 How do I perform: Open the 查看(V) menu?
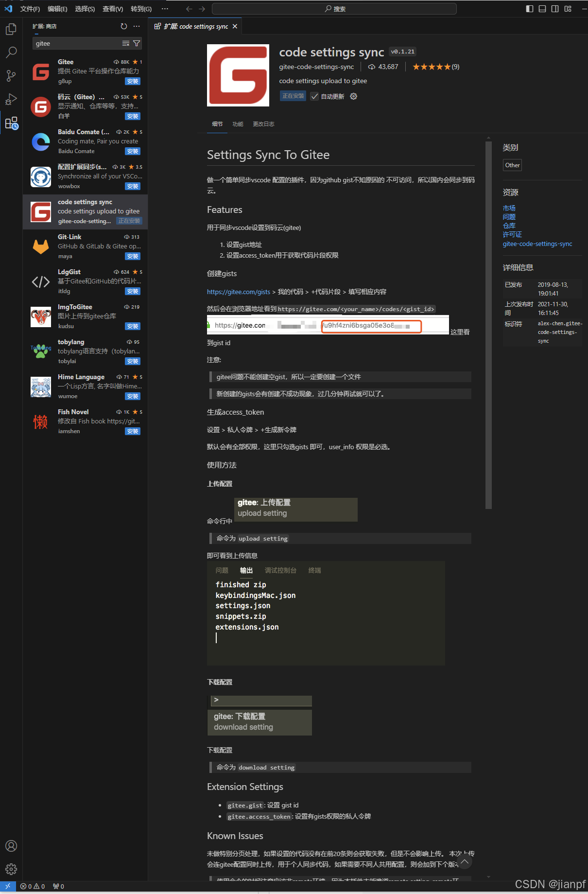click(x=113, y=9)
